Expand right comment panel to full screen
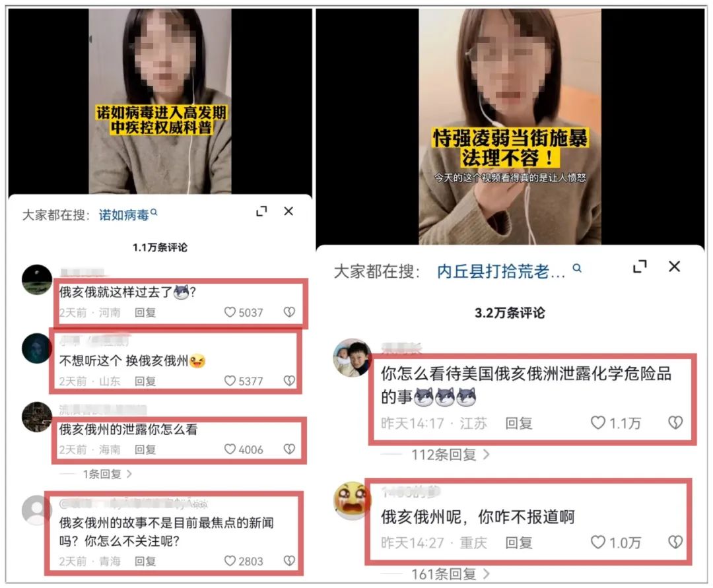This screenshot has height=588, width=713. pos(640,266)
